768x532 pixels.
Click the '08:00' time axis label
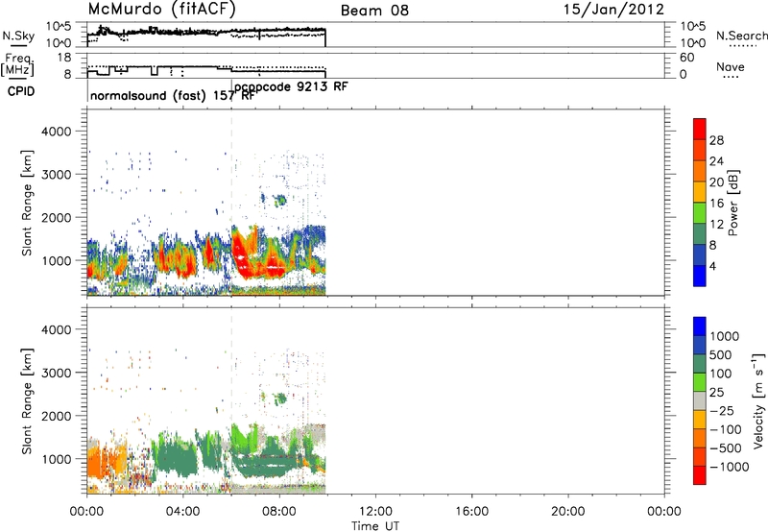pos(279,512)
